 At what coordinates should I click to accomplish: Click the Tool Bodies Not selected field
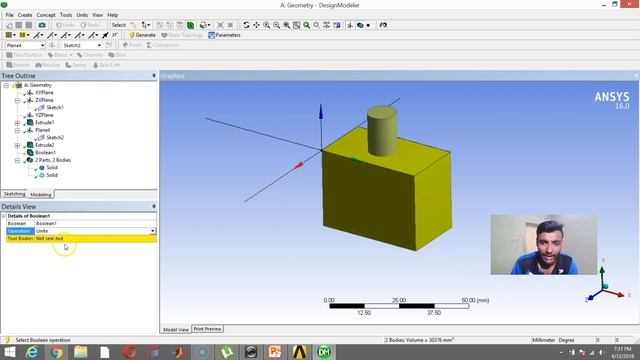(95, 238)
